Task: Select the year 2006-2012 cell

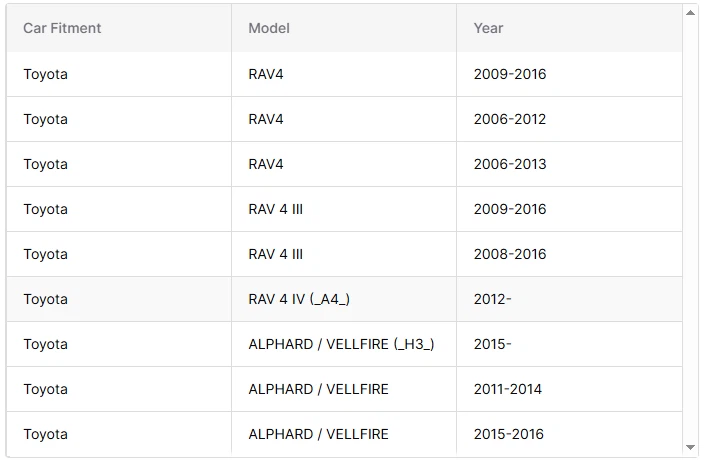Action: click(510, 119)
